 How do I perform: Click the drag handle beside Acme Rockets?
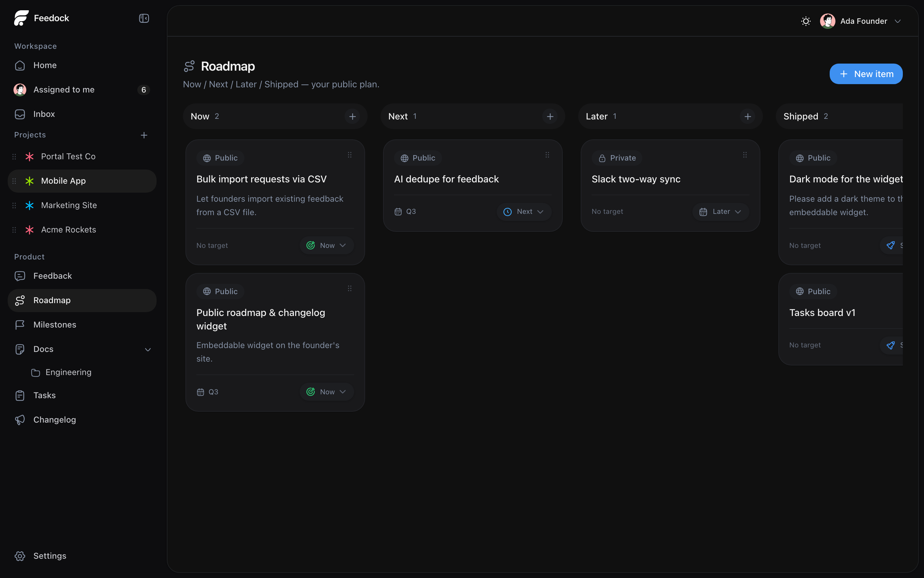(14, 230)
